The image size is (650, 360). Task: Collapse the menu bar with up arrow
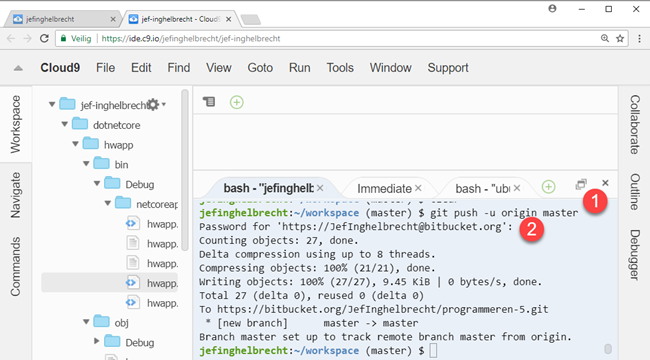click(18, 68)
